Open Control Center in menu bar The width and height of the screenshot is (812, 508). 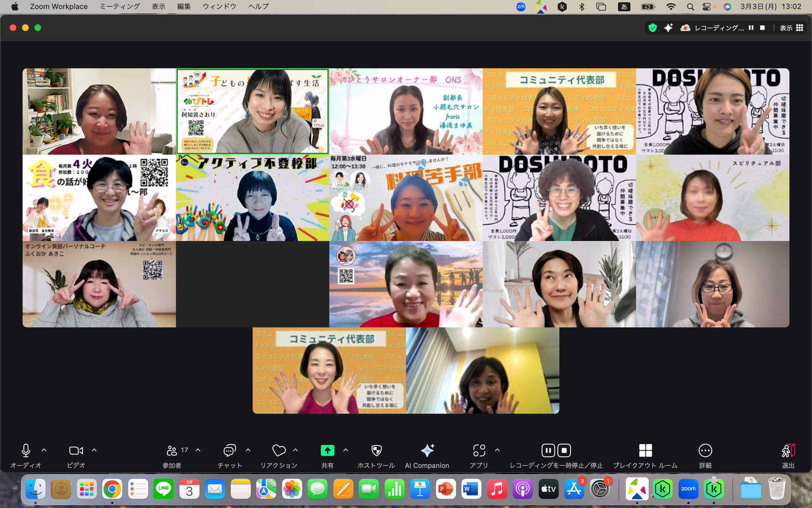click(x=707, y=7)
